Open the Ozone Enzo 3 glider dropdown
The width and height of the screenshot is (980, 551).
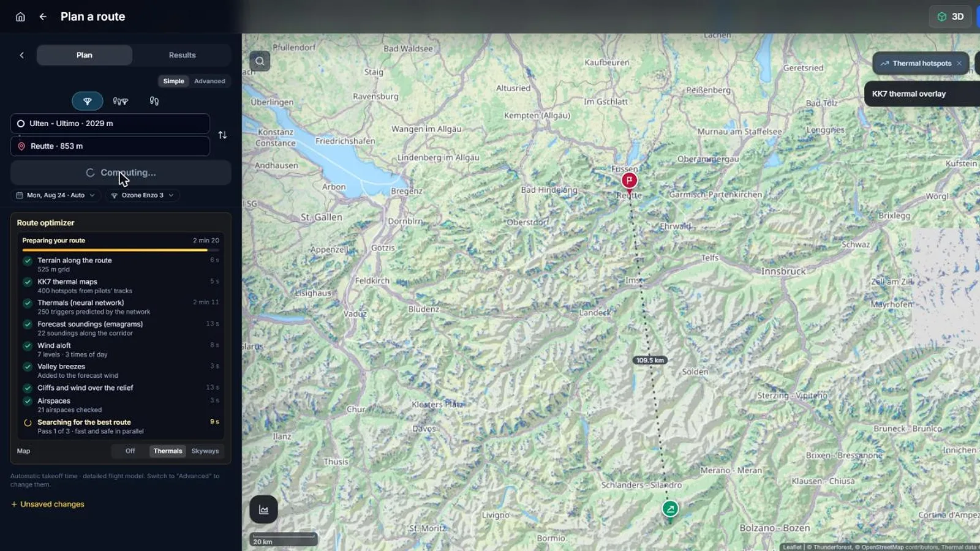coord(142,195)
